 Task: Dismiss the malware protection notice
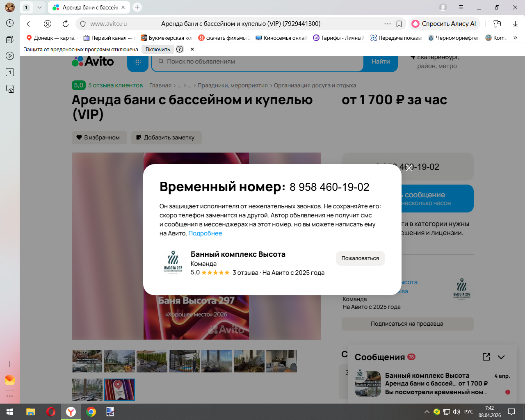click(x=192, y=49)
